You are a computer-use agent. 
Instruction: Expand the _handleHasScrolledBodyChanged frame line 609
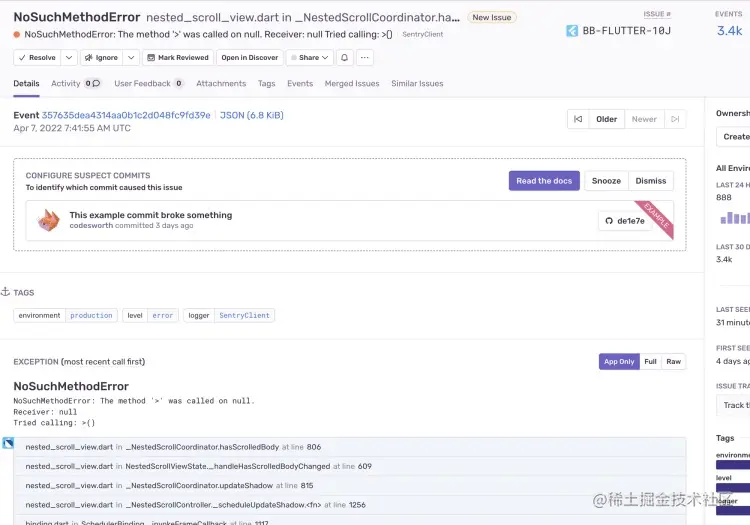[x=350, y=466]
